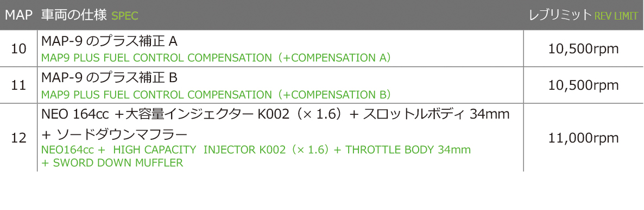This screenshot has height=210, width=644.
Task: Click the MAP-9 のプラス補正 B text
Action: click(109, 77)
